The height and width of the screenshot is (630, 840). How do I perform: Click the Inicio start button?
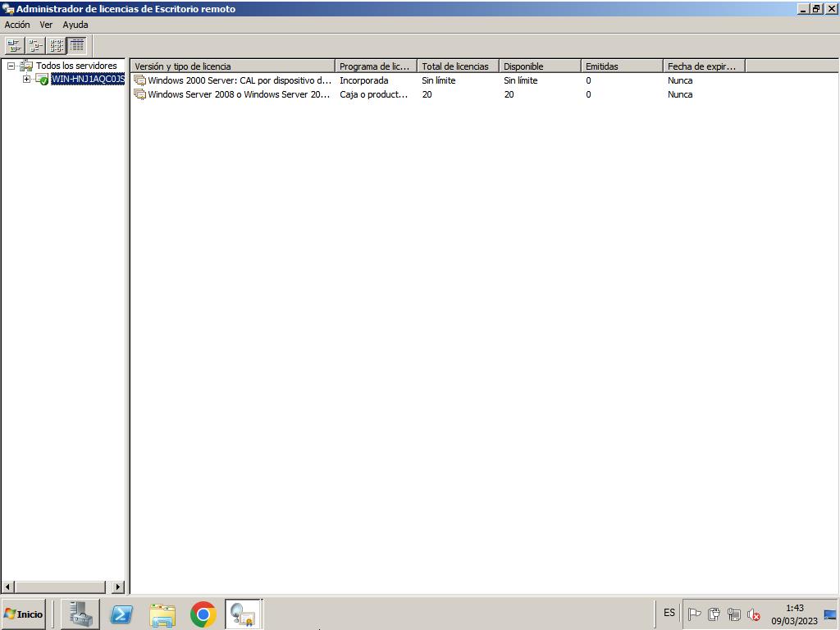coord(24,614)
